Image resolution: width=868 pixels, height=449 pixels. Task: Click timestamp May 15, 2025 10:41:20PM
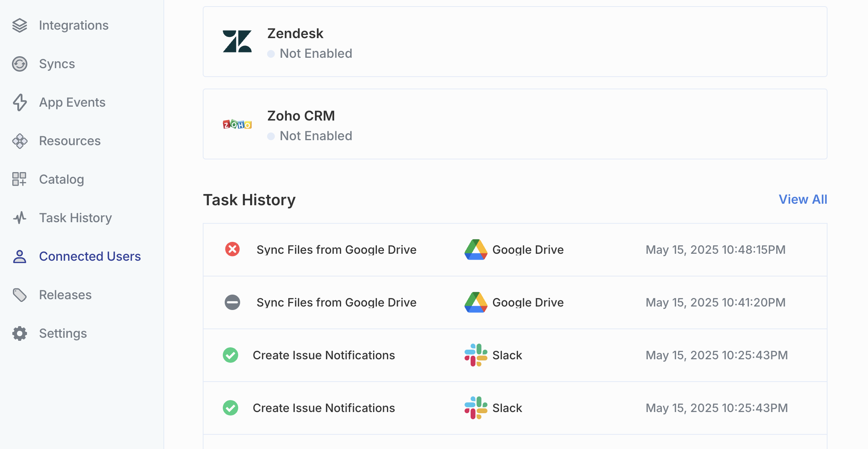[716, 302]
